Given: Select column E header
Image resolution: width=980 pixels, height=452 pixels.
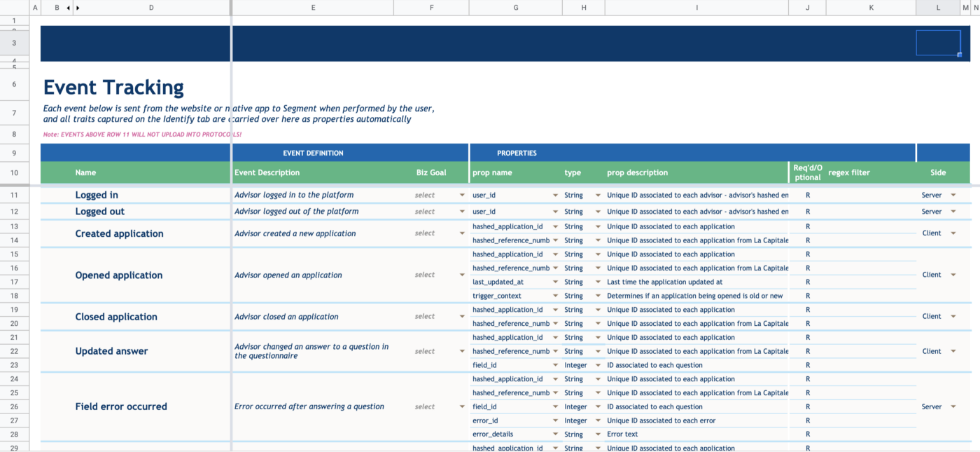Looking at the screenshot, I should click(312, 8).
